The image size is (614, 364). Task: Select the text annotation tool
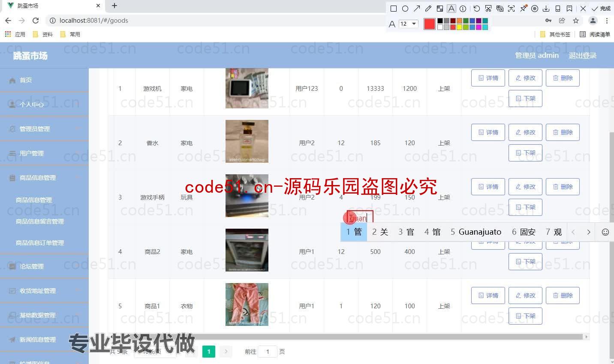451,9
